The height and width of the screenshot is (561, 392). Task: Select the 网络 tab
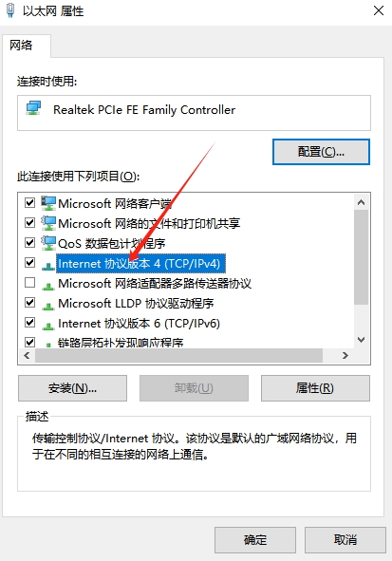21,46
